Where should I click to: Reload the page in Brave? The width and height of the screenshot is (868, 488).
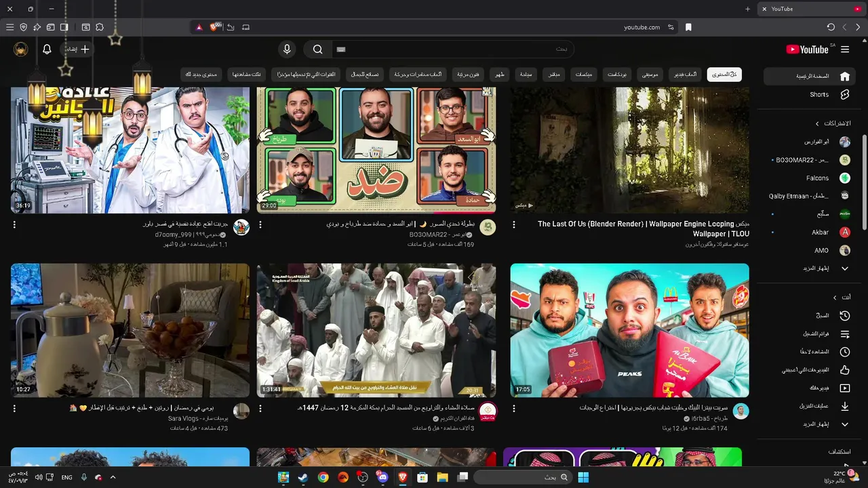pos(831,27)
